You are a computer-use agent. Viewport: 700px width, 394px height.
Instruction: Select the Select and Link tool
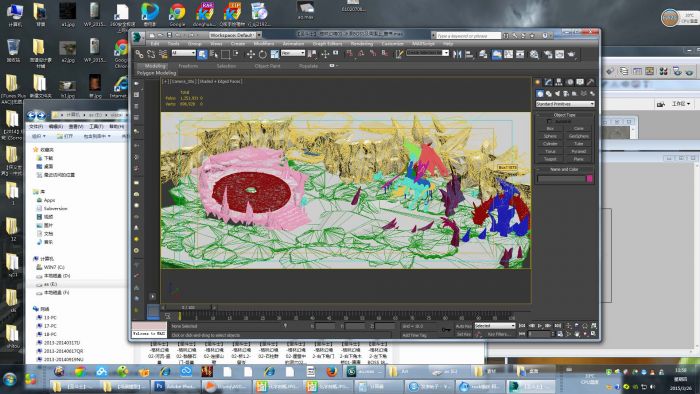140,54
